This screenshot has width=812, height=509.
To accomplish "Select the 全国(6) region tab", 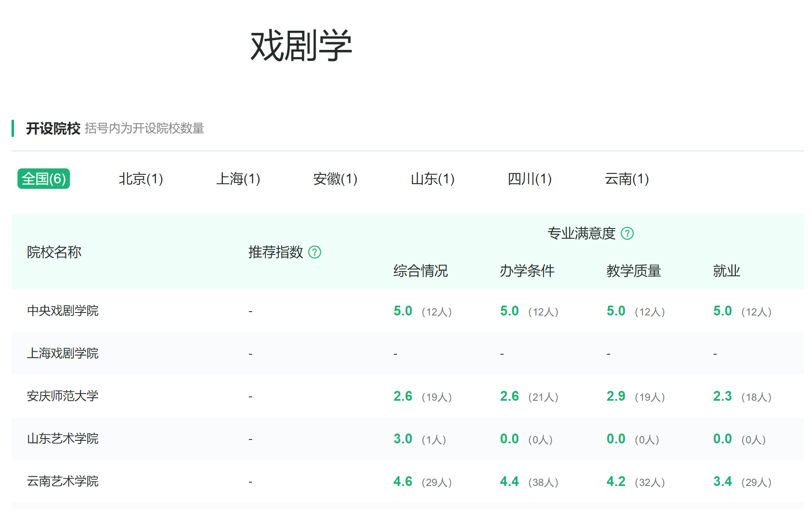I will point(43,179).
